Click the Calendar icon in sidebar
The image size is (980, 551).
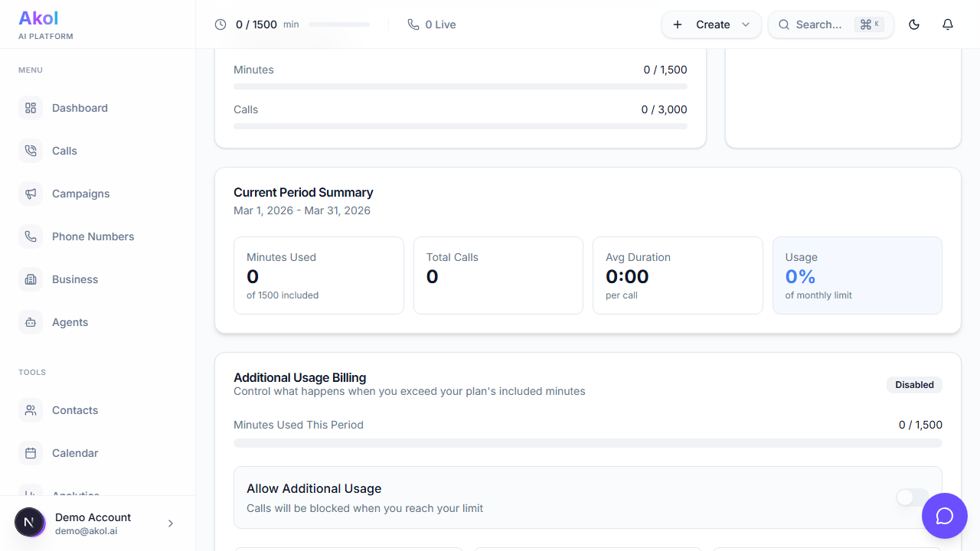[x=31, y=453]
